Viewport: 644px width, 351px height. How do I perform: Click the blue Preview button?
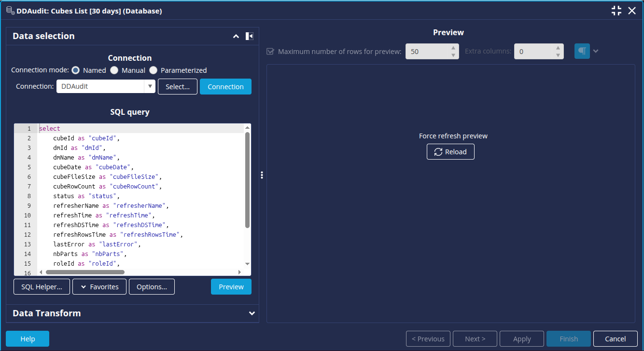tap(231, 287)
